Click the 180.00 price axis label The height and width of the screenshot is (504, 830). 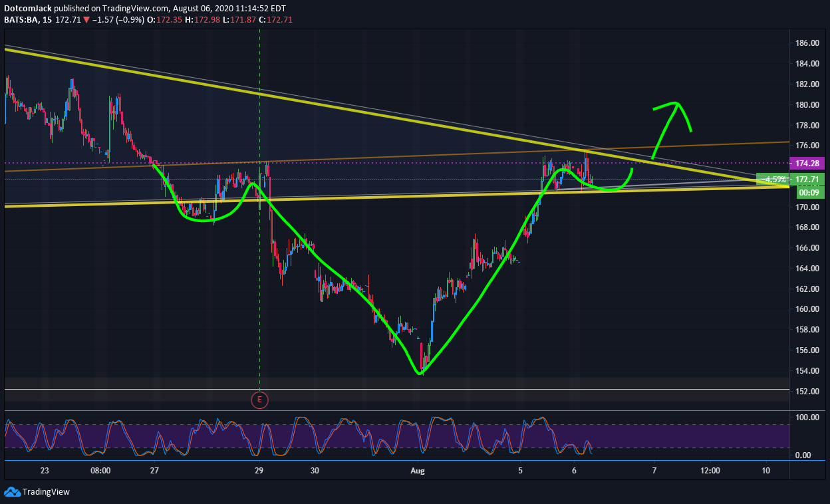(x=807, y=105)
